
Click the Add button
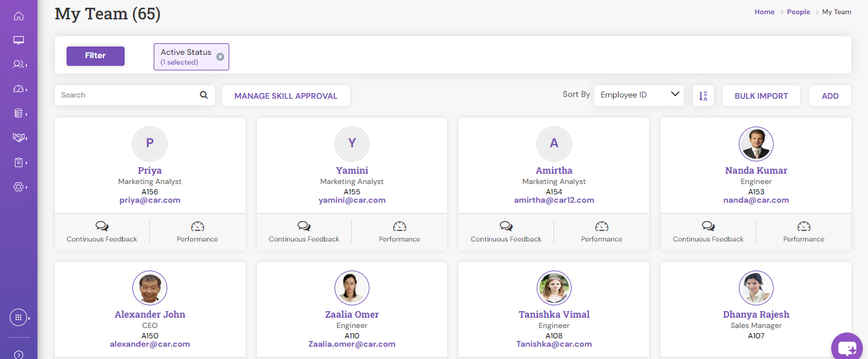pos(831,96)
